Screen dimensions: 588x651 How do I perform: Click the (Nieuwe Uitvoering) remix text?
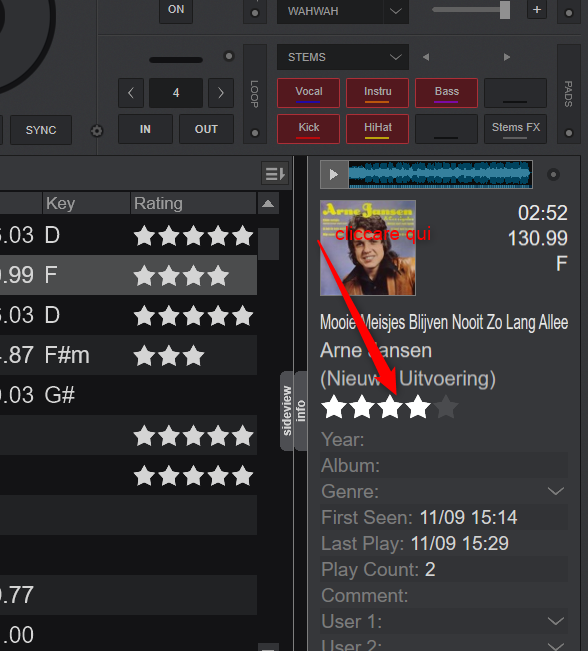tap(408, 379)
